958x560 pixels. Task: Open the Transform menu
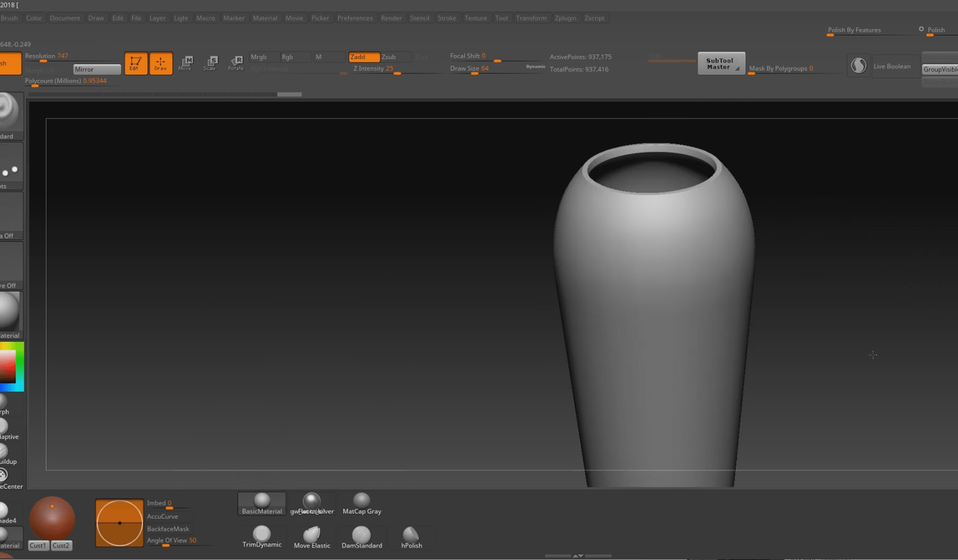pos(531,18)
